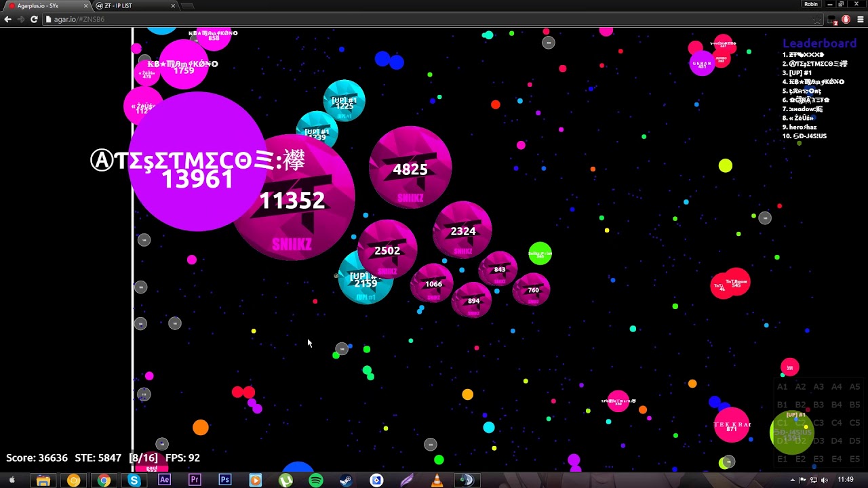Click the Robin profile button in Chrome
868x488 pixels.
(x=811, y=4)
